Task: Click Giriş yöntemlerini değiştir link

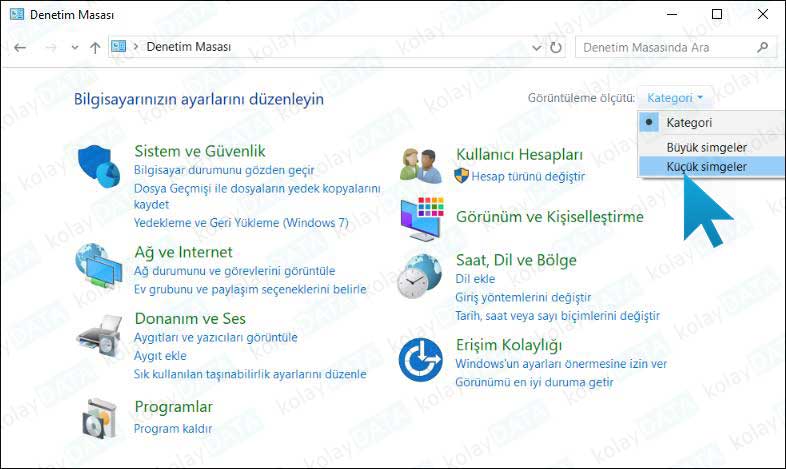Action: pyautogui.click(x=523, y=297)
